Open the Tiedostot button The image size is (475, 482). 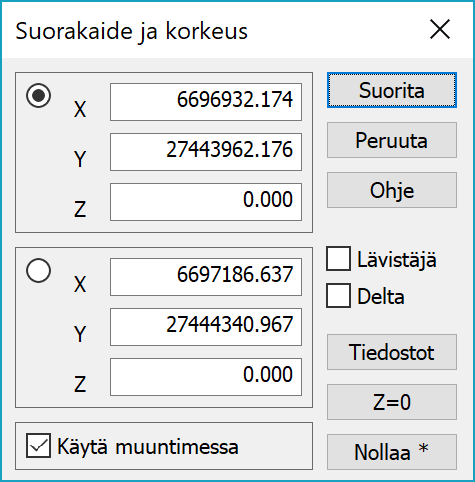pyautogui.click(x=392, y=352)
